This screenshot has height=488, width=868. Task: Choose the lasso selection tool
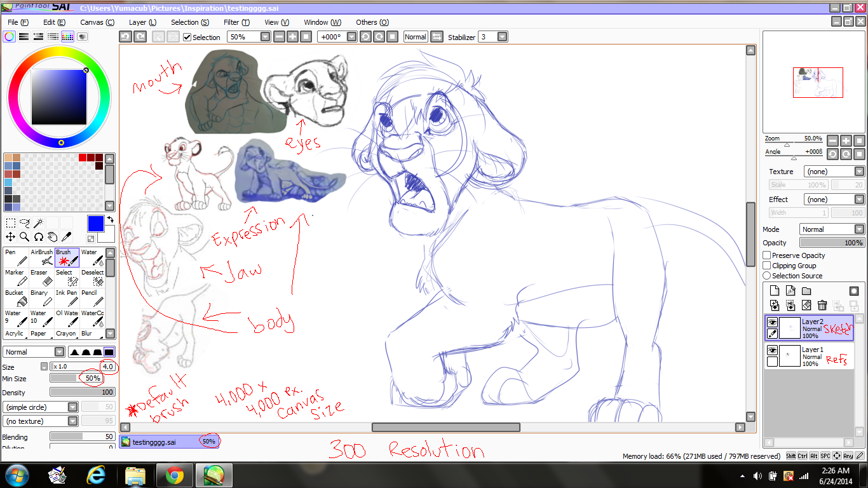coord(25,223)
